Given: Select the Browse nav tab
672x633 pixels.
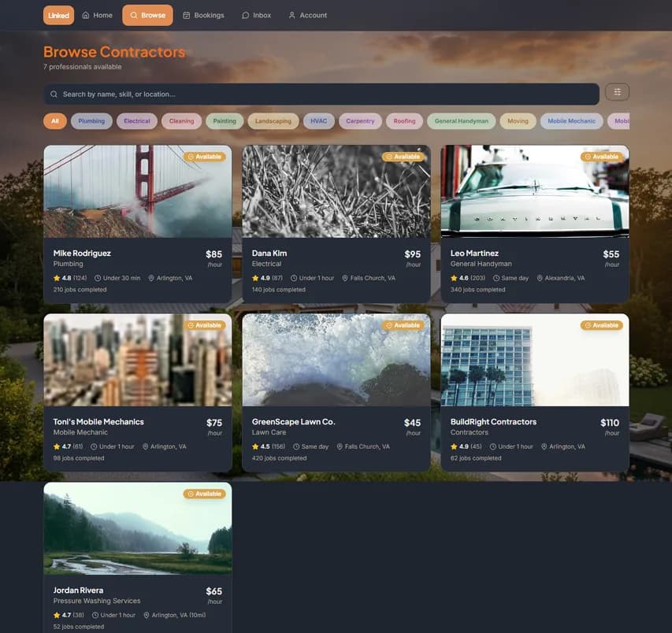Looking at the screenshot, I should coord(147,16).
